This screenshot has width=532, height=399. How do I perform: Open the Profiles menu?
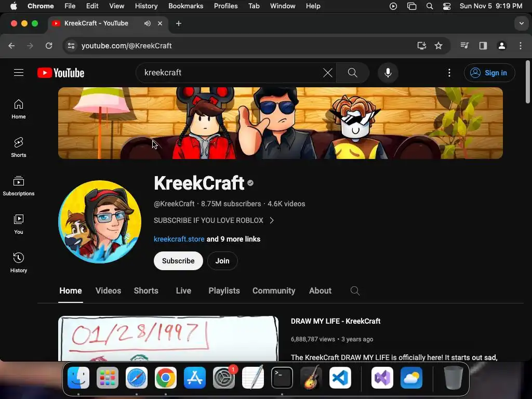pos(225,6)
